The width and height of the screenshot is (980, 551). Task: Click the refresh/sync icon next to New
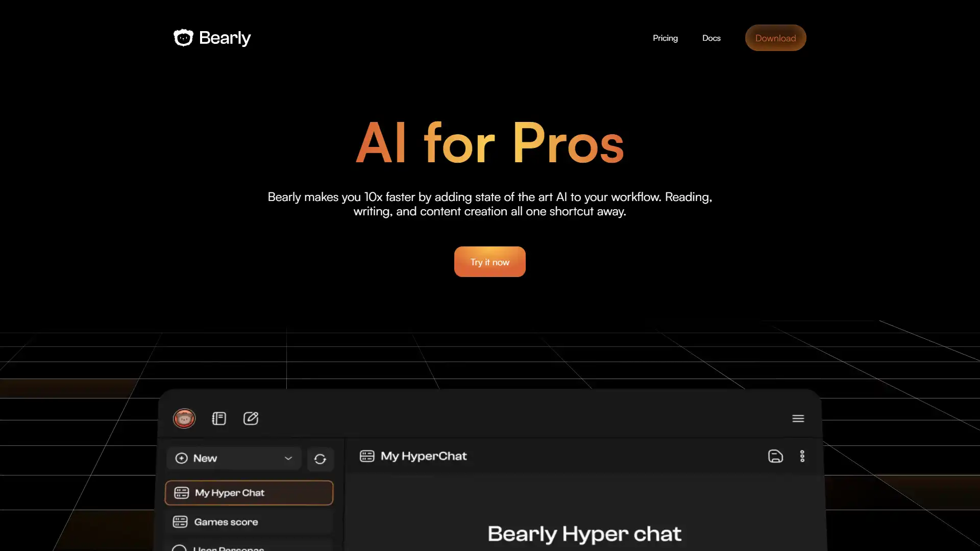tap(320, 458)
